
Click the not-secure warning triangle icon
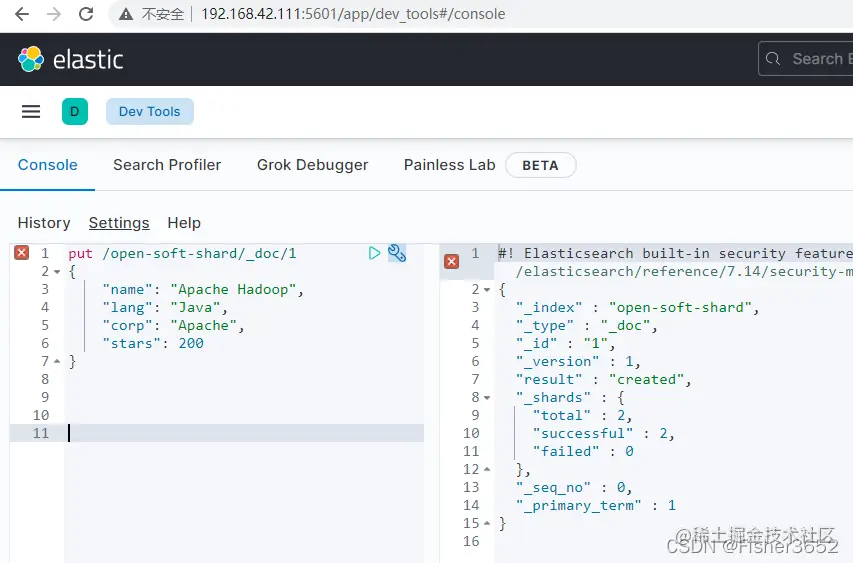click(x=126, y=14)
